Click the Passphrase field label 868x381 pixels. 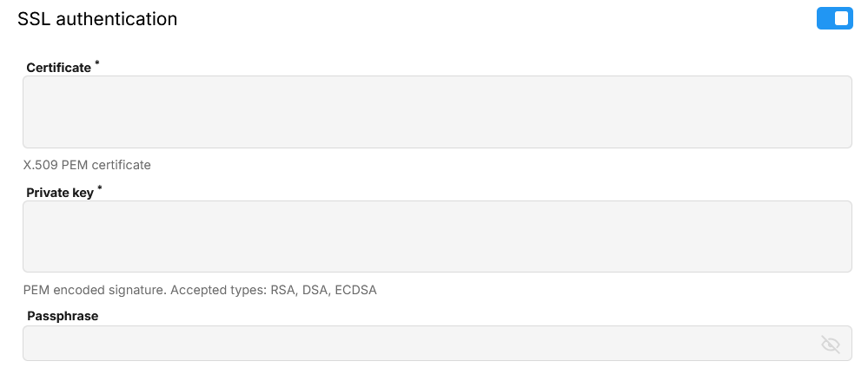[x=63, y=316]
